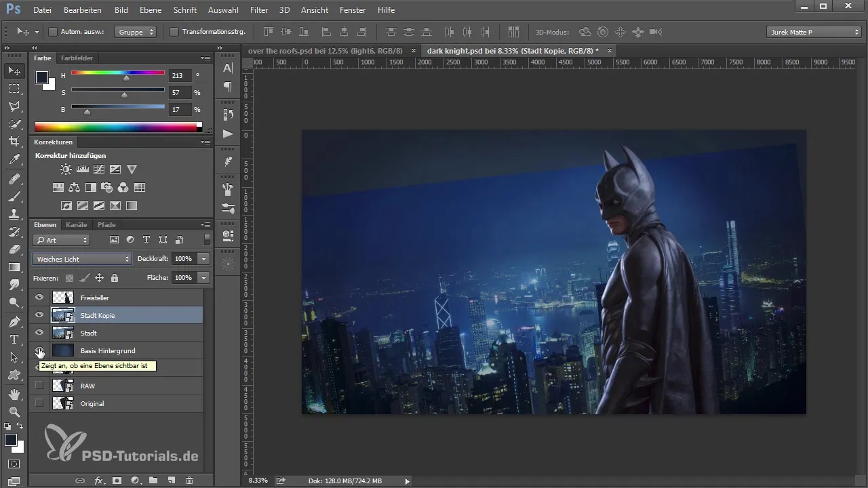Open layer style fx menu

[x=99, y=481]
